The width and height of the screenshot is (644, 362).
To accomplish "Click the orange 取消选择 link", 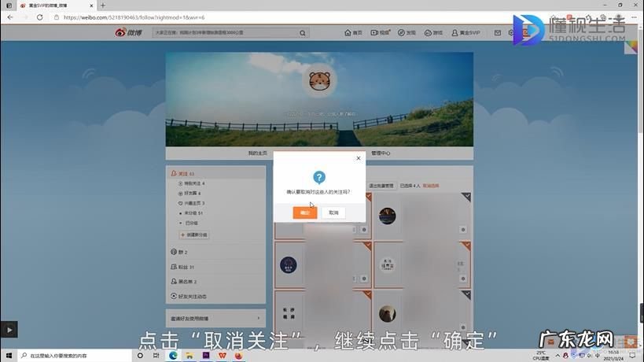I will [431, 186].
